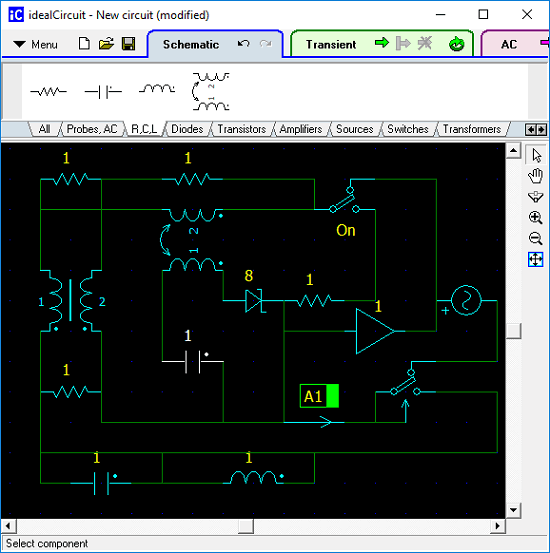
Task: Select the R,C,L category tab
Action: 144,129
